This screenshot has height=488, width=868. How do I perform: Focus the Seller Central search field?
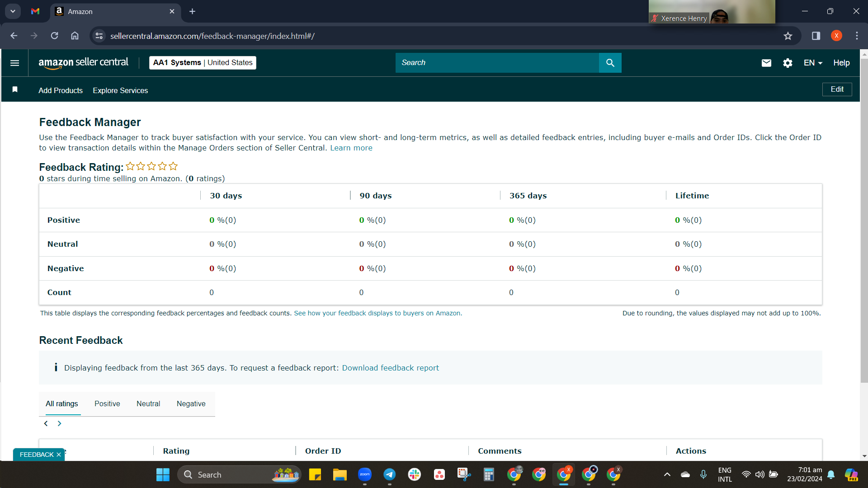coord(497,63)
